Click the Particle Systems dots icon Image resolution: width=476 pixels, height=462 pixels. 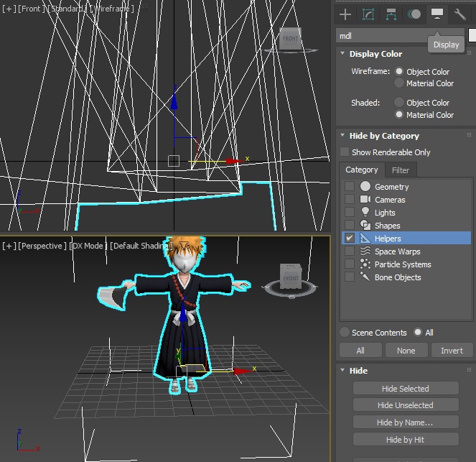pyautogui.click(x=365, y=264)
